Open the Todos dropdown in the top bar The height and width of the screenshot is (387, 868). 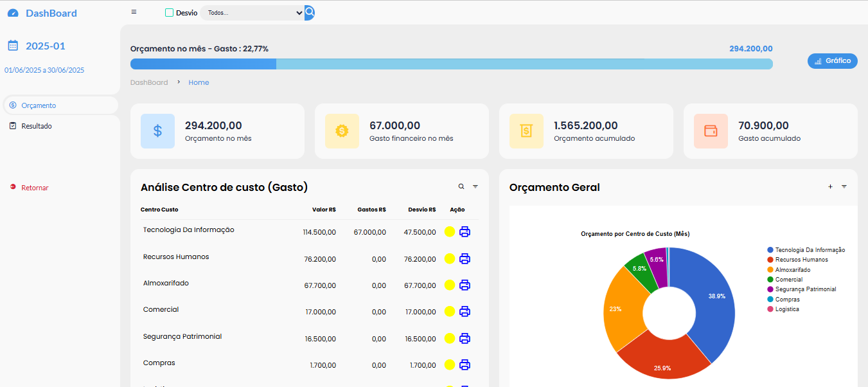point(252,12)
